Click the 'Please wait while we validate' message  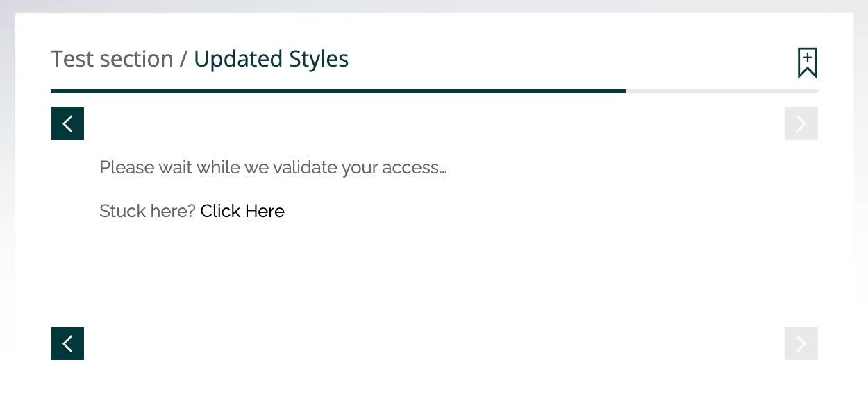click(272, 167)
